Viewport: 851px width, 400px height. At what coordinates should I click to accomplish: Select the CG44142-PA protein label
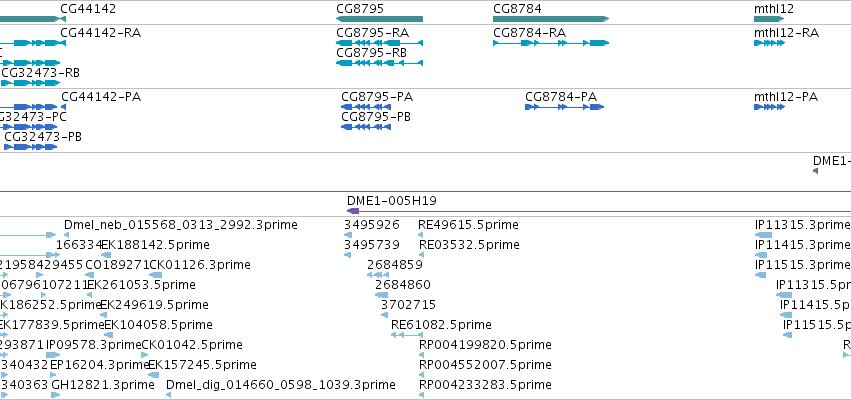(101, 97)
